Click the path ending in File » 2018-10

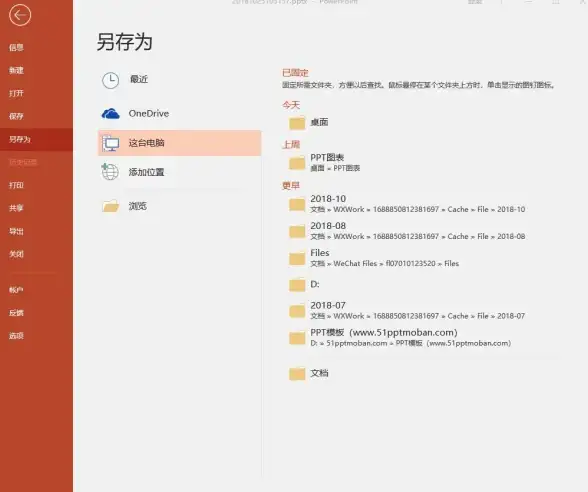418,209
